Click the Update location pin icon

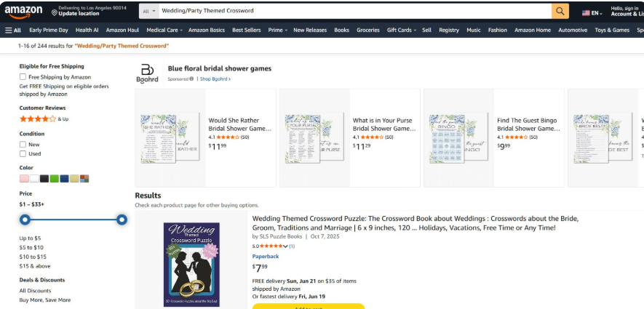[55, 12]
